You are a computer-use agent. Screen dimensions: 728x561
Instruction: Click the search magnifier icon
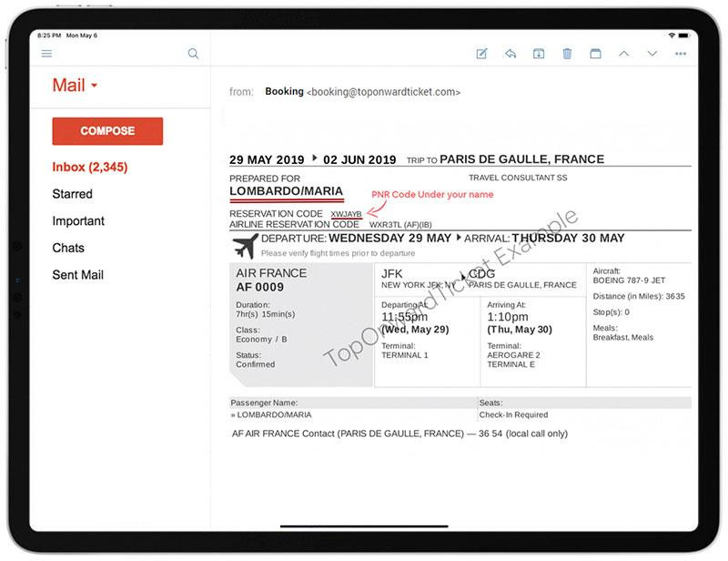193,54
